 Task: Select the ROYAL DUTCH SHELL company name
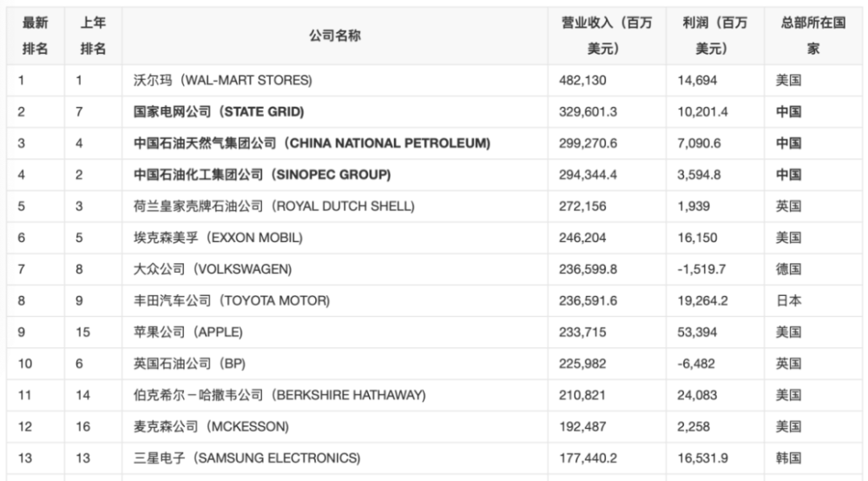coord(274,207)
